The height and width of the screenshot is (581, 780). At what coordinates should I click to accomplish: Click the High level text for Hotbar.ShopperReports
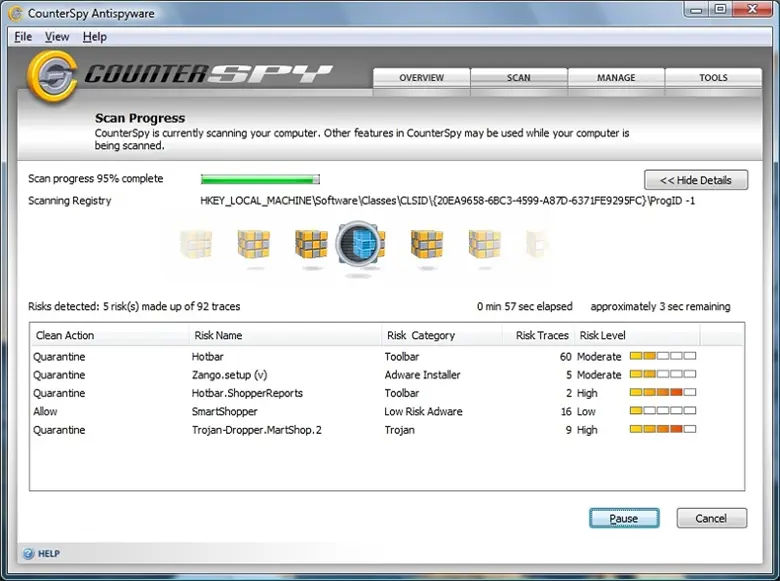pos(587,393)
